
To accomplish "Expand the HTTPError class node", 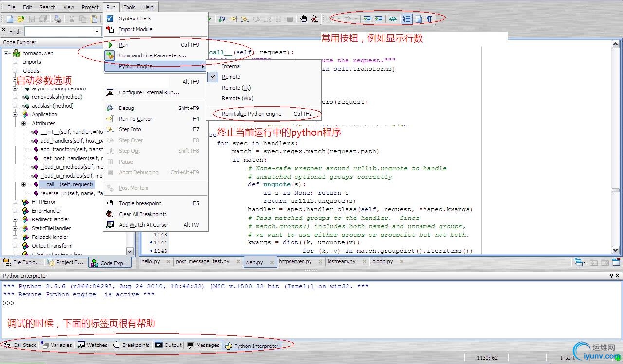I will 15,202.
